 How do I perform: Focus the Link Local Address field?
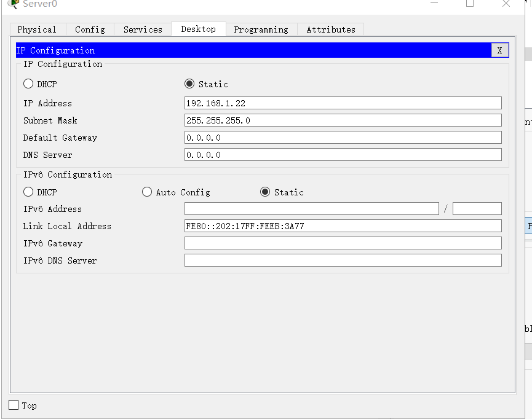point(343,226)
